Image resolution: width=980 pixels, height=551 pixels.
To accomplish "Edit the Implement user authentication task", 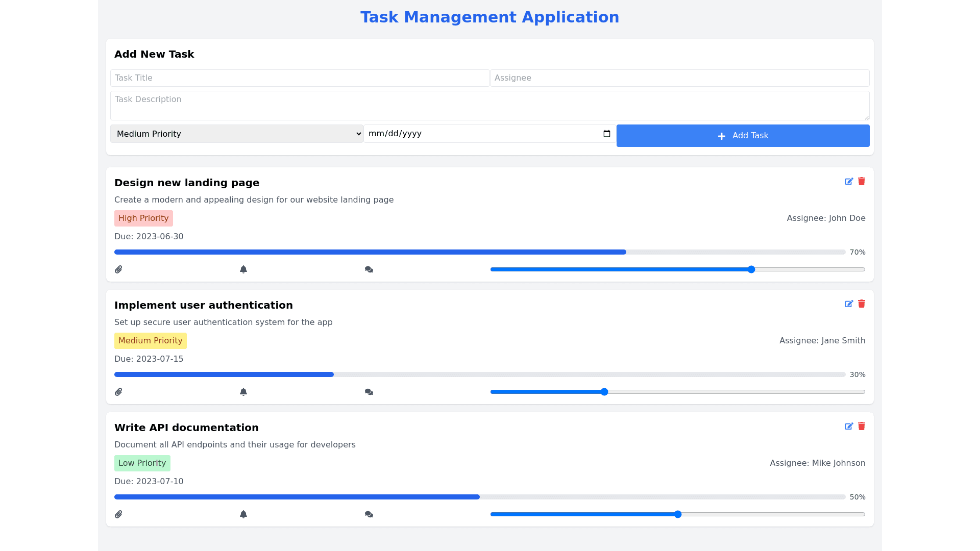I will point(849,304).
